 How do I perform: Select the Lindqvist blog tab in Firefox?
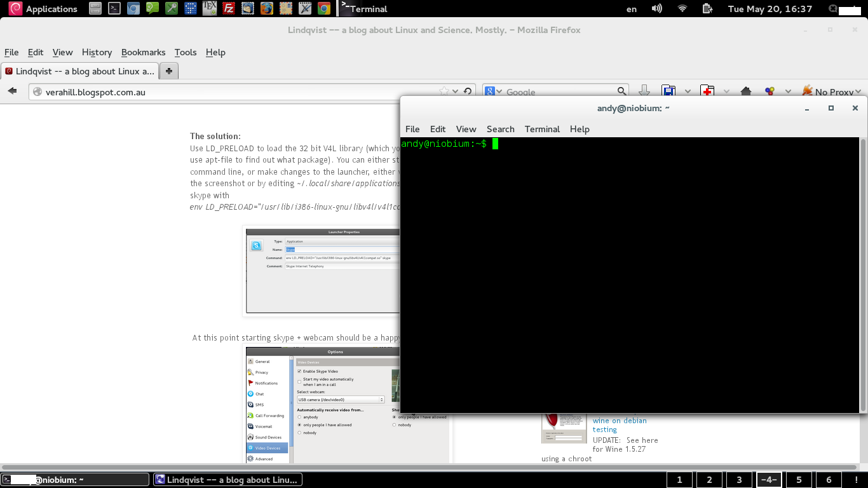79,71
